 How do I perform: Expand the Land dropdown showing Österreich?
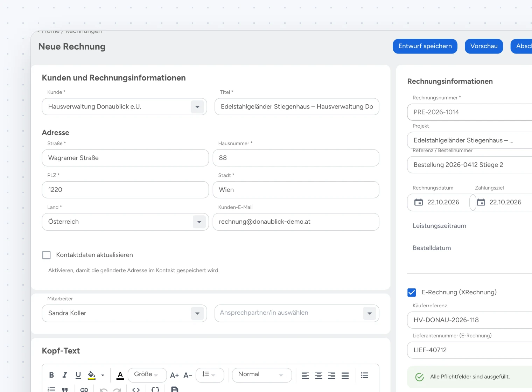[199, 222]
